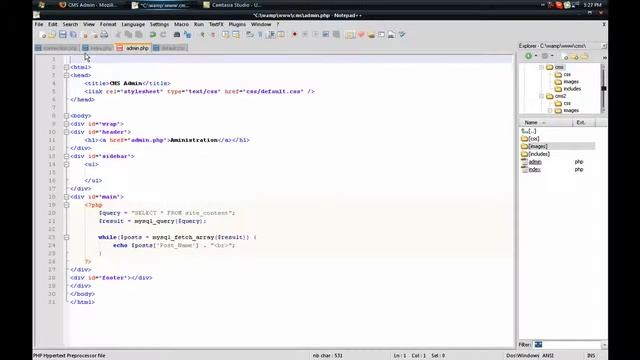Collapse the div id main fold
Viewport: 640px width, 360px height.
[66, 197]
